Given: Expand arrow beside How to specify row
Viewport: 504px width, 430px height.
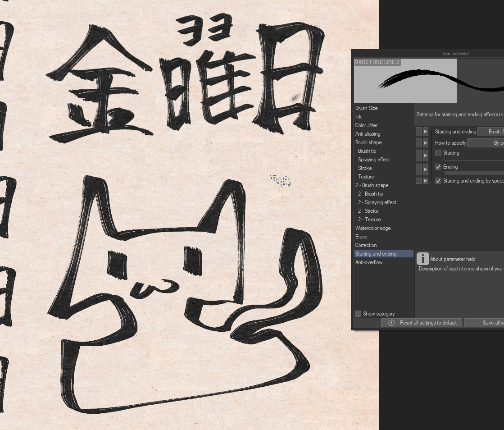Looking at the screenshot, I should 426,143.
